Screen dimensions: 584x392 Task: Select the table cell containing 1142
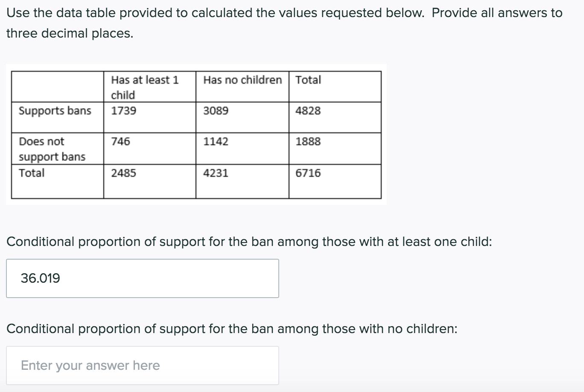[x=216, y=142]
